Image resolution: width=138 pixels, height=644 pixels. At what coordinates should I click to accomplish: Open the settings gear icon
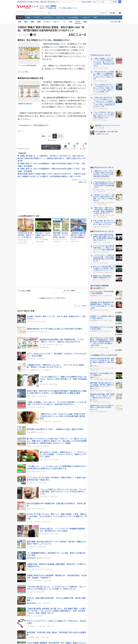(x=120, y=13)
